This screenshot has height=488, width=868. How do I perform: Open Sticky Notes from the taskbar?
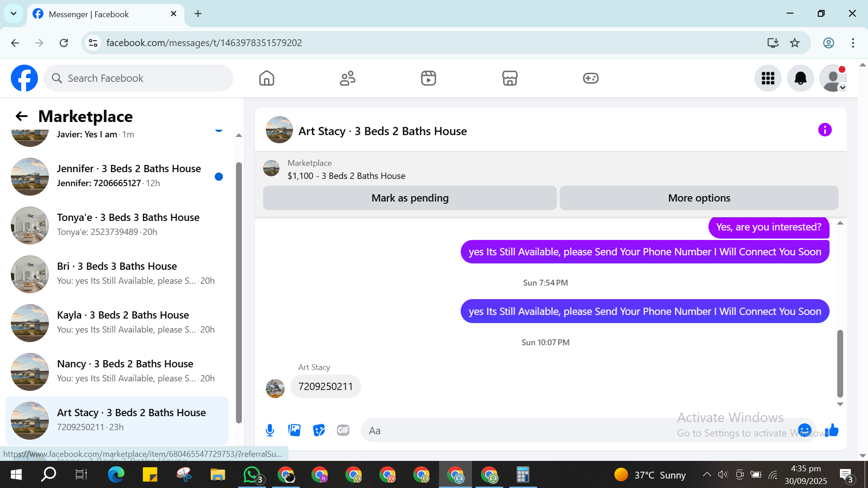coord(150,474)
